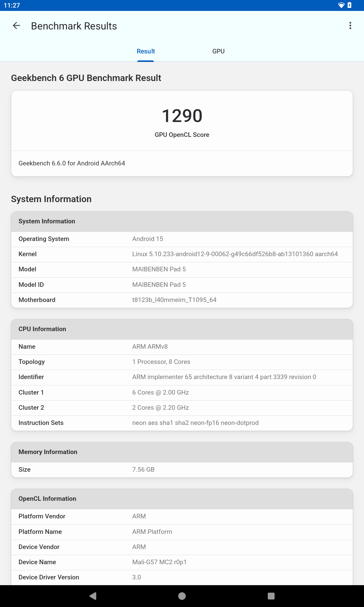The image size is (364, 607).
Task: Tap the neon aes sha1 instruction sets value
Action: pyautogui.click(x=195, y=423)
